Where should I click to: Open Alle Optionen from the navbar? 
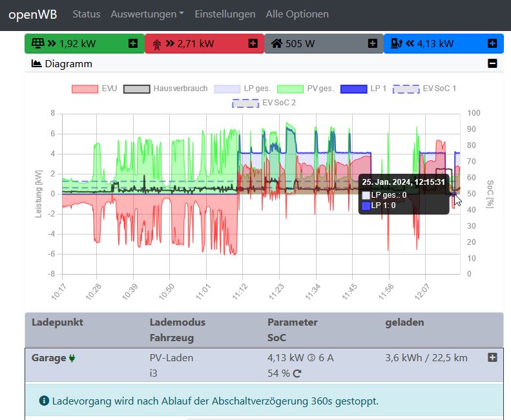297,14
